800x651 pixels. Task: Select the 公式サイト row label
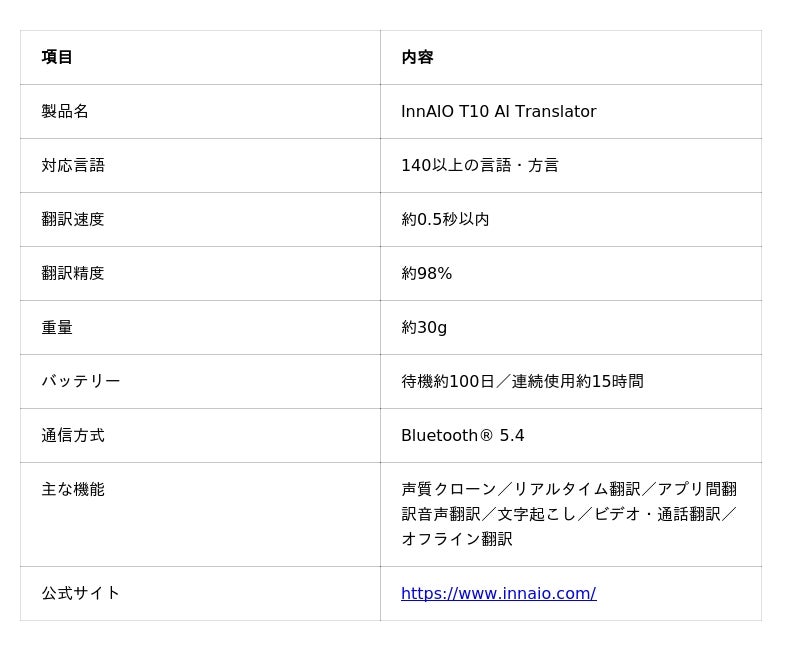pos(81,593)
